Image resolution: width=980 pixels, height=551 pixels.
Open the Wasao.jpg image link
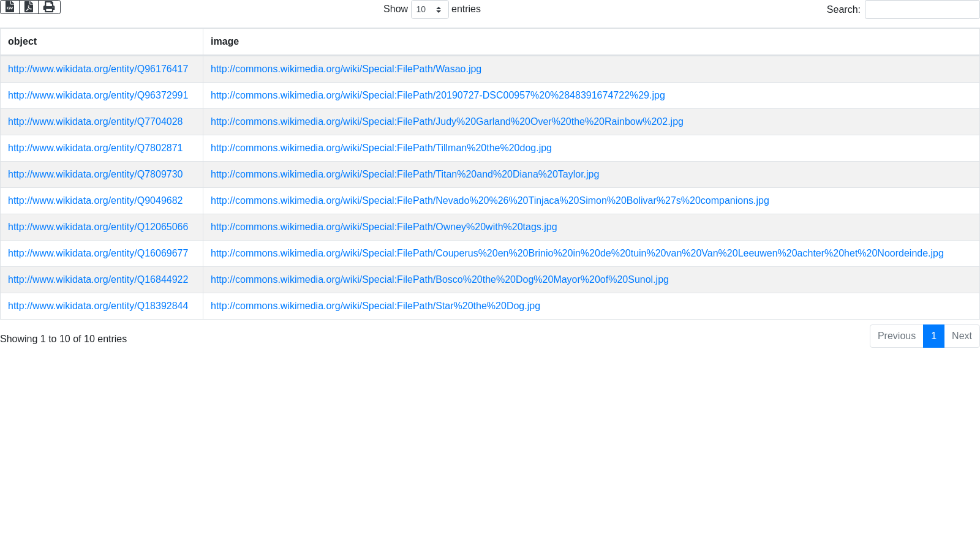345,69
